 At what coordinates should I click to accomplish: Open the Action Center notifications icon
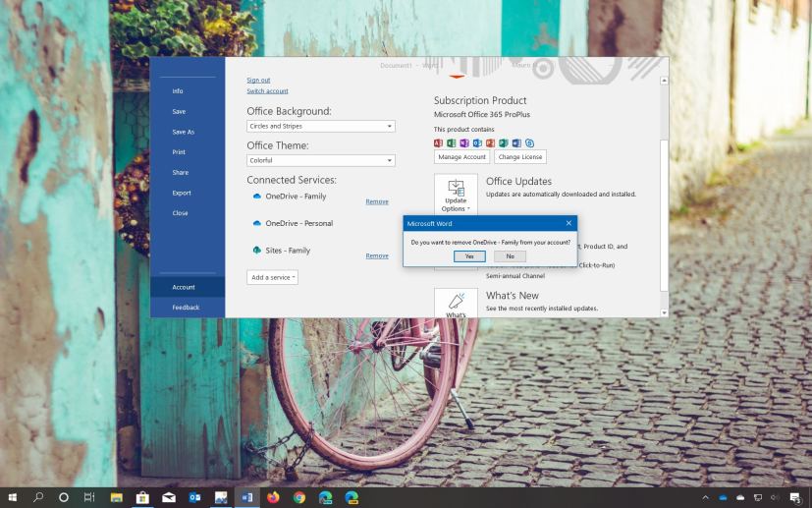coord(795,497)
